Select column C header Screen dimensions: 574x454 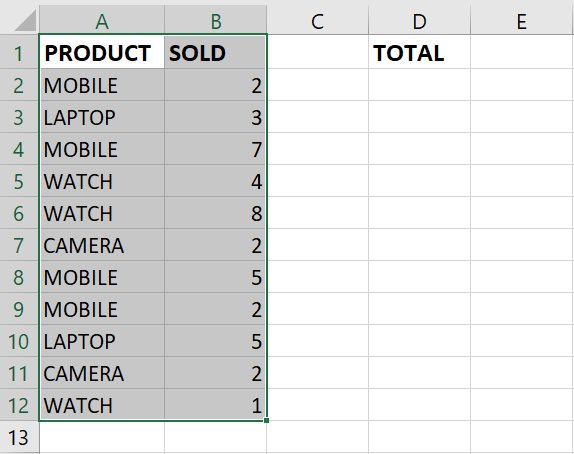pos(317,21)
